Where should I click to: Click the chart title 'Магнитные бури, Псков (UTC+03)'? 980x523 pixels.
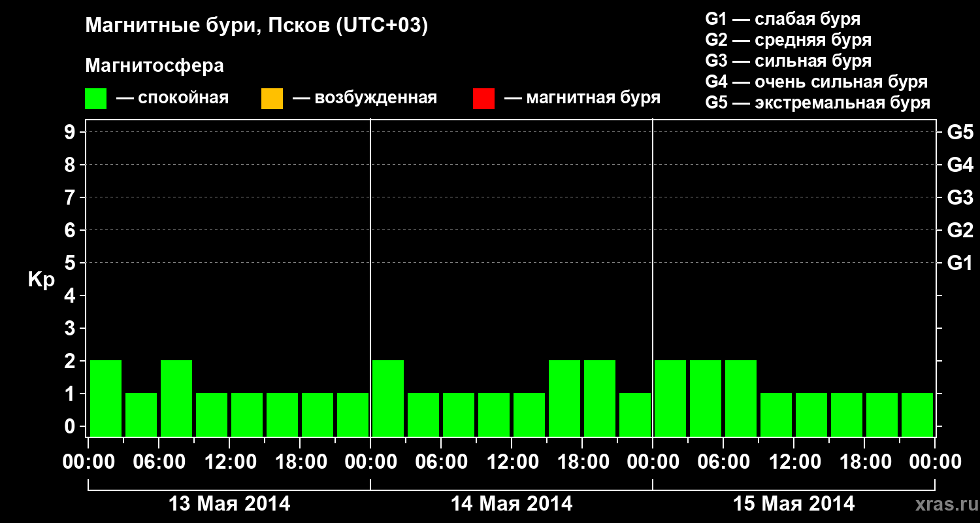[x=257, y=26]
